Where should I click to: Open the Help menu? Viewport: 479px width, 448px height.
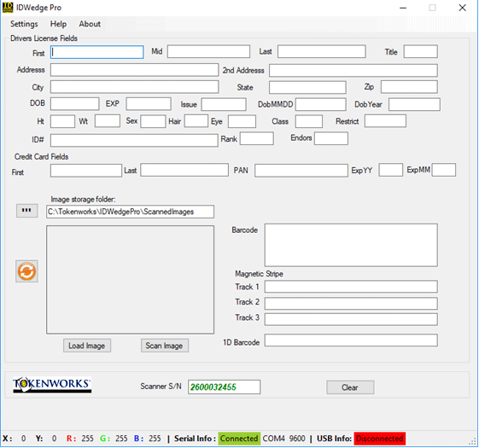[x=58, y=24]
